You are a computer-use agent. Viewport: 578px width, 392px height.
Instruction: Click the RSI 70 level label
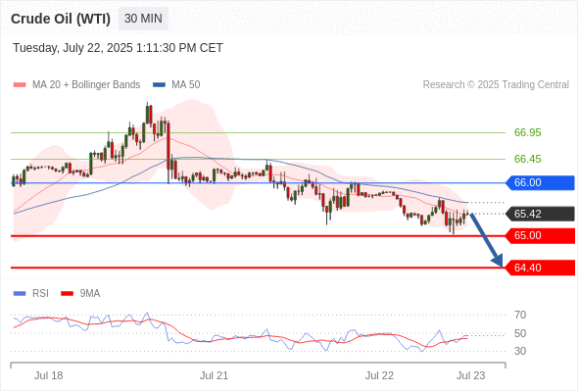520,315
